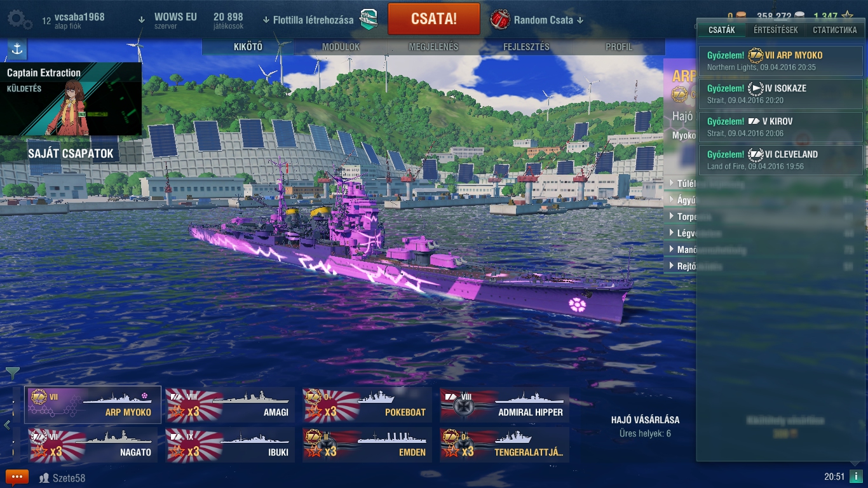868x488 pixels.
Task: Click the anchor port icon
Action: pyautogui.click(x=17, y=49)
